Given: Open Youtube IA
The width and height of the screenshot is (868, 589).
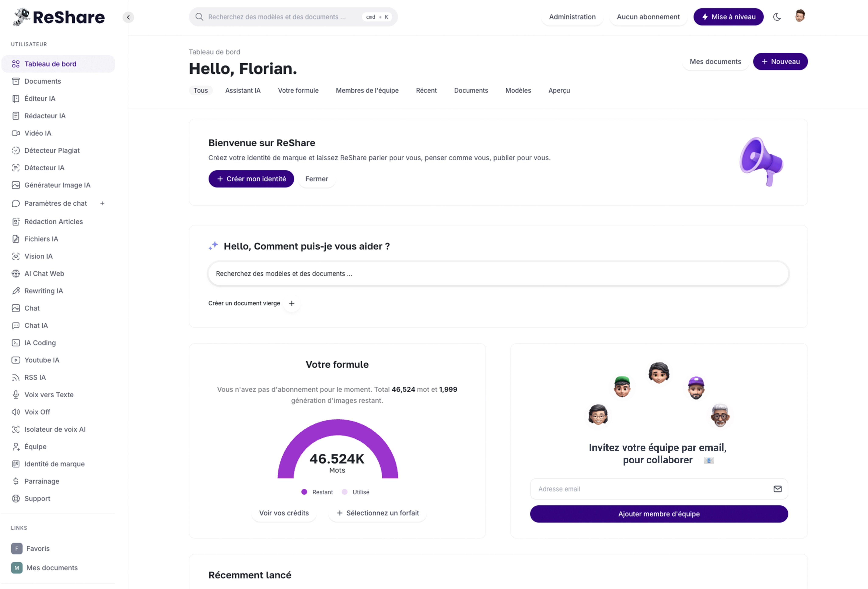Looking at the screenshot, I should [58, 360].
